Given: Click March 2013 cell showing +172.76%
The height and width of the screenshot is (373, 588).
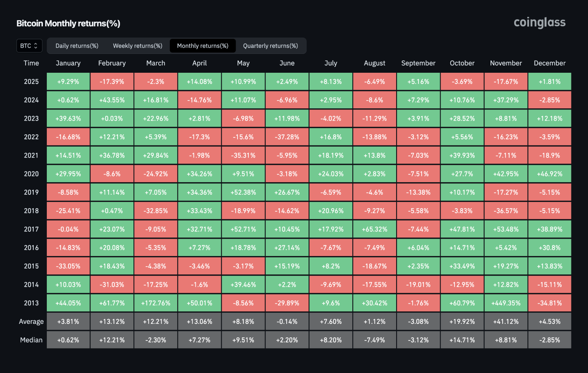Looking at the screenshot, I should point(156,303).
